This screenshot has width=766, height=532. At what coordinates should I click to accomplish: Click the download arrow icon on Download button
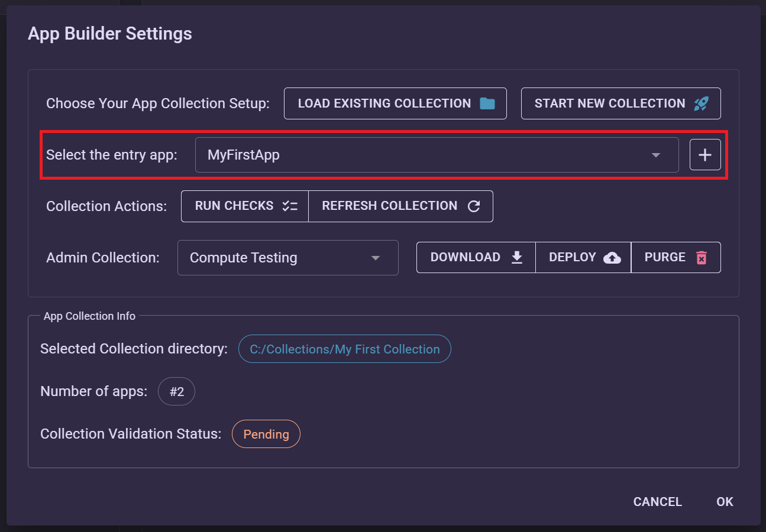[x=516, y=257]
